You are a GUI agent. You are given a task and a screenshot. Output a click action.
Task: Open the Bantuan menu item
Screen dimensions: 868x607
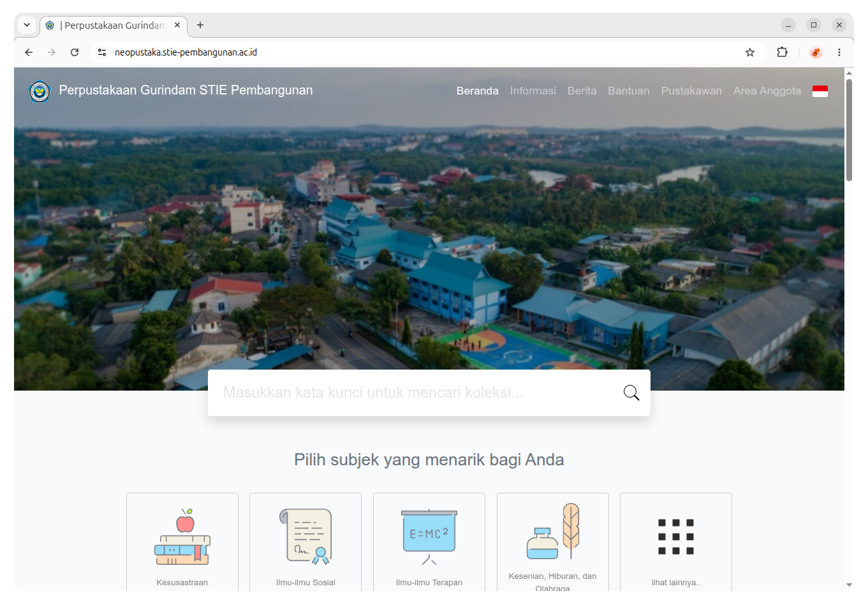[629, 91]
